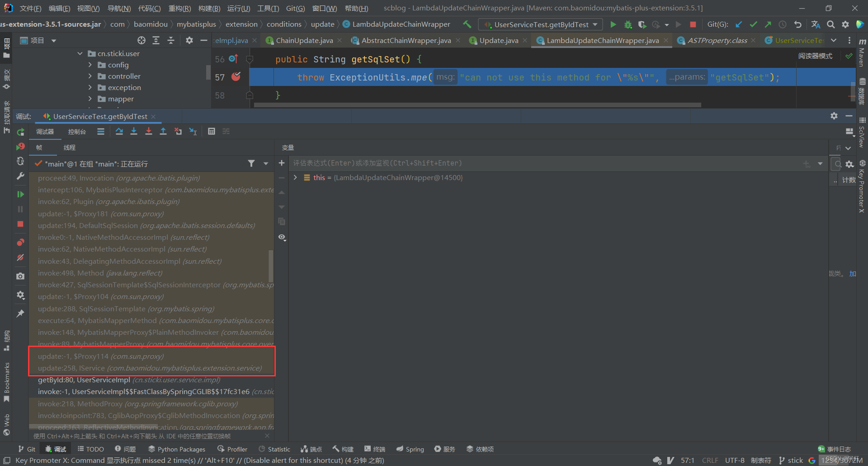Open the TODO tool window
868x466 pixels.
(90, 449)
